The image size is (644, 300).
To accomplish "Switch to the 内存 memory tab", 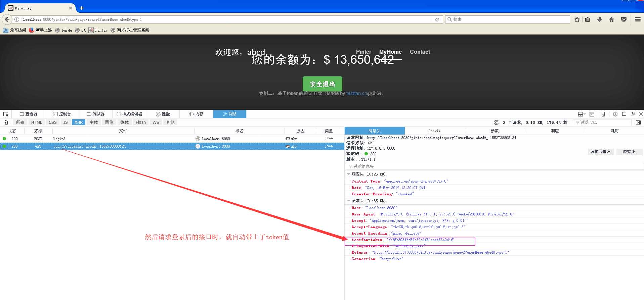I will (x=196, y=114).
